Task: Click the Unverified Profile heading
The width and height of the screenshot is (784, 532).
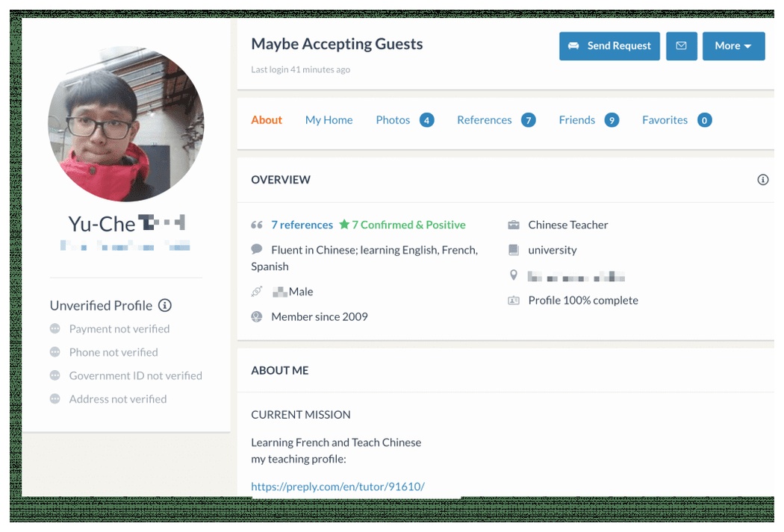Action: pos(101,305)
